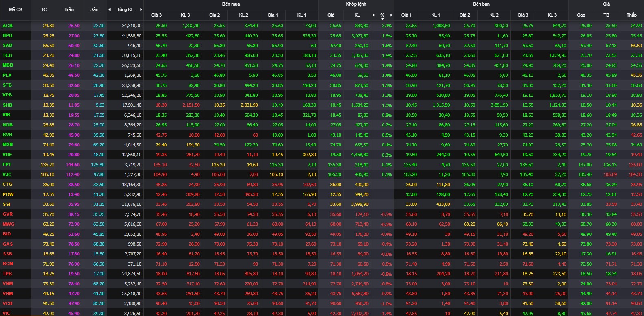Sort by the % column header
The width and height of the screenshot is (644, 316).
(x=382, y=15)
